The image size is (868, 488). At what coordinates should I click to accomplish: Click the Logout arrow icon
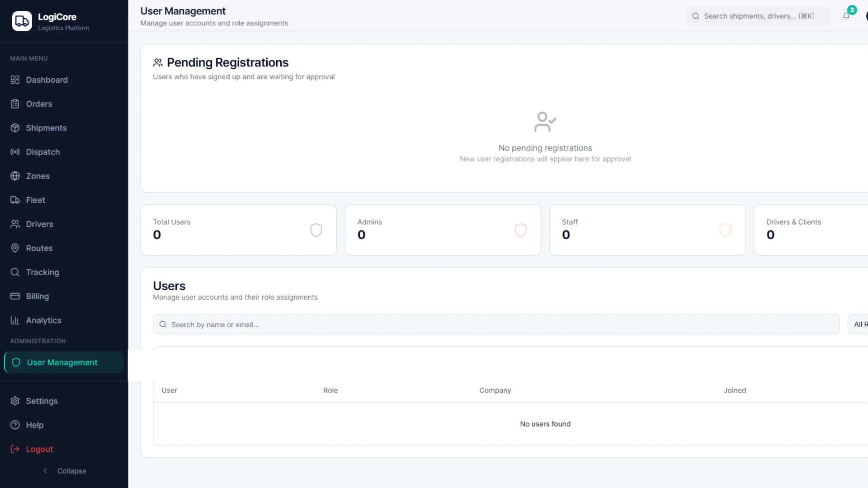(x=15, y=449)
